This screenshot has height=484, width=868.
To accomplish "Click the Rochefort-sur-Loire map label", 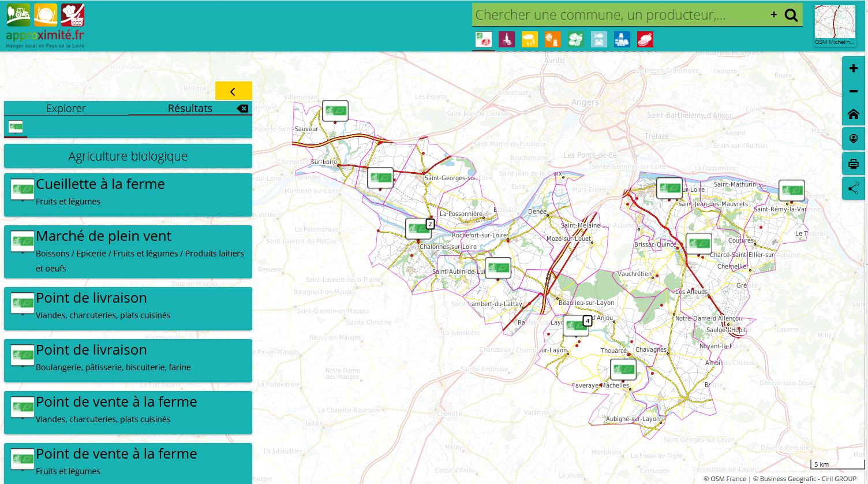I will (x=480, y=235).
